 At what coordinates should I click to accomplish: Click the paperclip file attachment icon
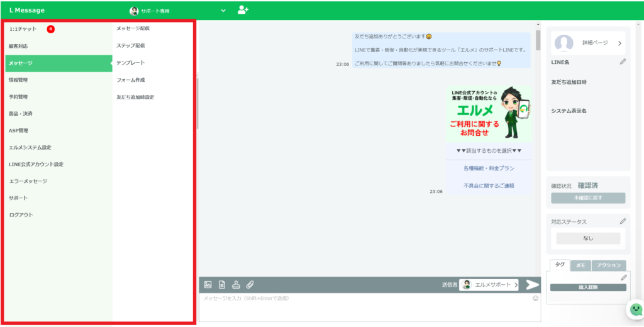(250, 284)
